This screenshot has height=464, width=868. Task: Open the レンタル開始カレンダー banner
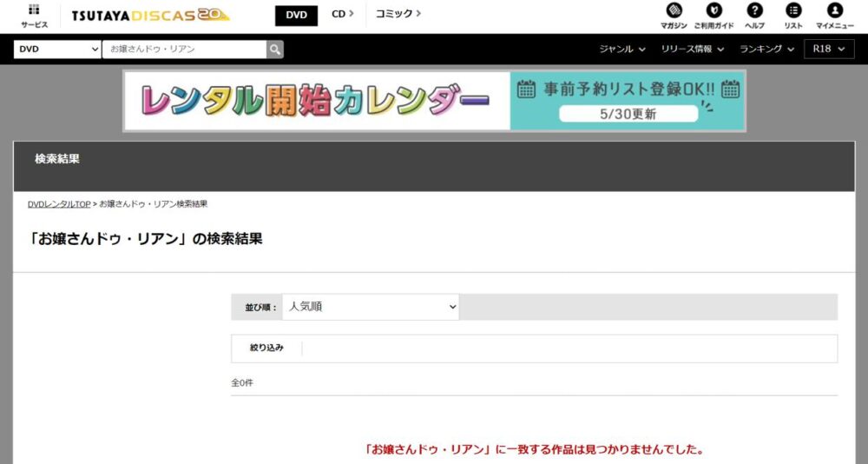click(434, 101)
